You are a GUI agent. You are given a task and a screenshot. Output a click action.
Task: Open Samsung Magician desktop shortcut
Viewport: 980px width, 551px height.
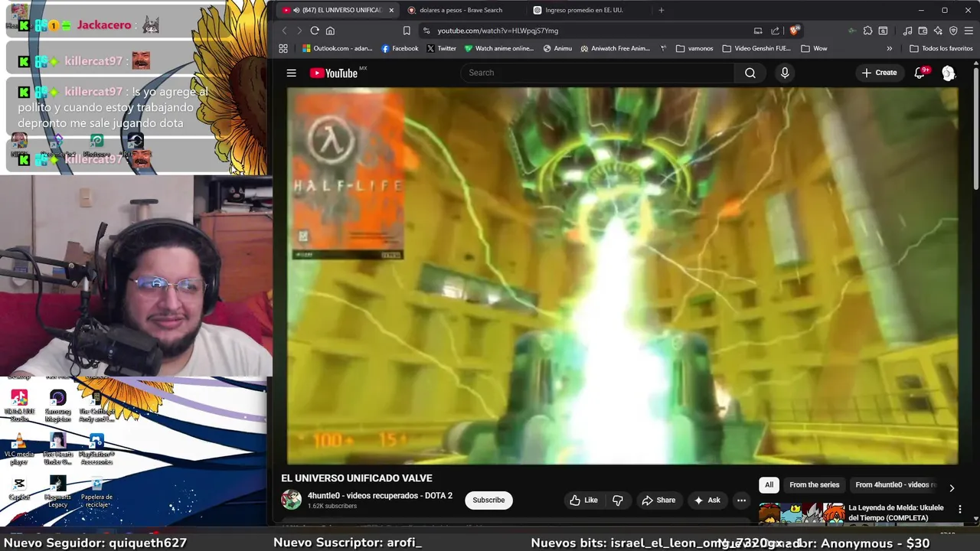58,406
